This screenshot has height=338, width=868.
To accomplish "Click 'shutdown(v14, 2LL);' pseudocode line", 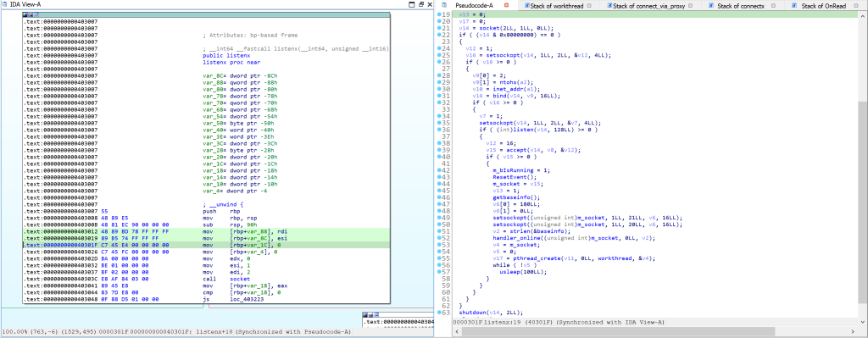I will coord(491,313).
